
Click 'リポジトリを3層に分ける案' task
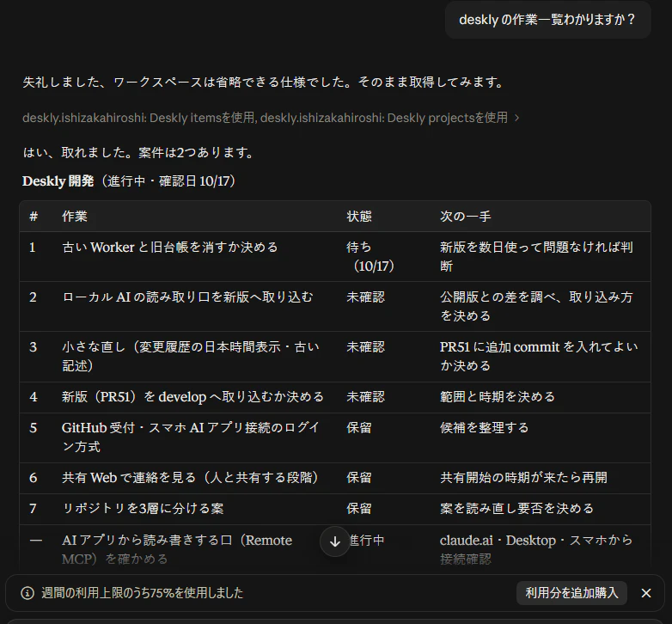[x=144, y=509]
